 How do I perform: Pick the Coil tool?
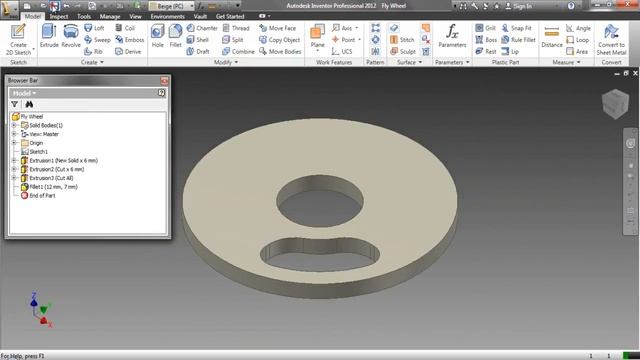coord(125,28)
